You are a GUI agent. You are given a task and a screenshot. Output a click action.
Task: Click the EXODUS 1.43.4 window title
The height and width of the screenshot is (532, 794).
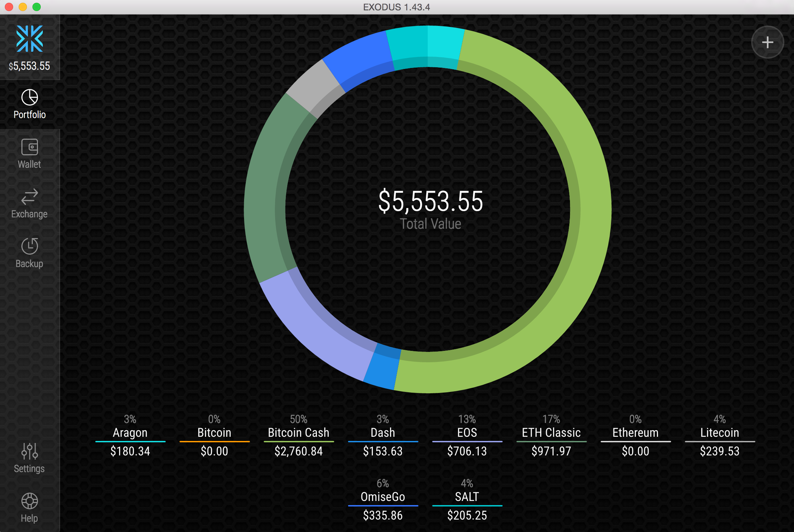396,7
